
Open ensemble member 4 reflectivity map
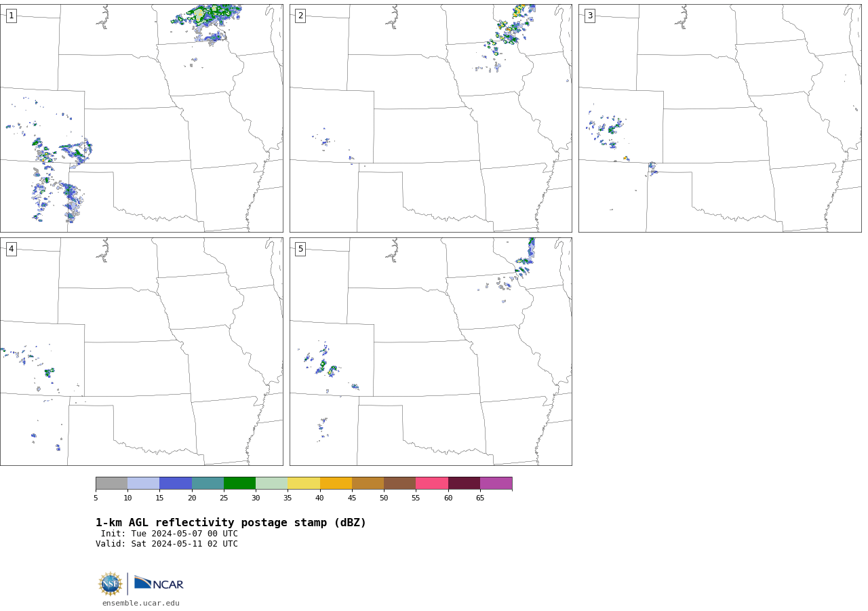(141, 351)
